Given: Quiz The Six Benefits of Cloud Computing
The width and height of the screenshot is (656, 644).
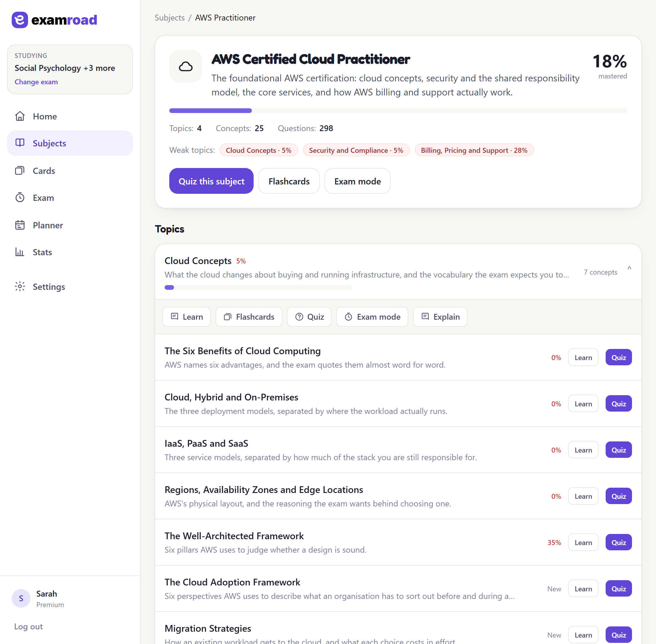Looking at the screenshot, I should pyautogui.click(x=619, y=357).
